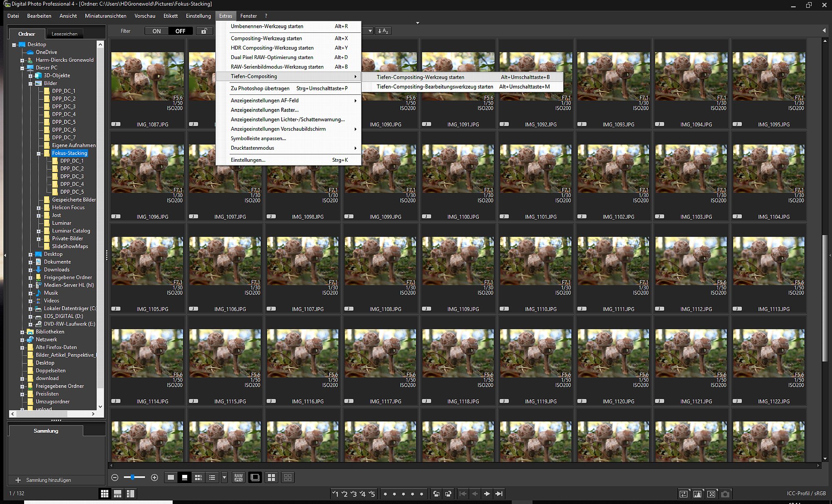
Task: Apply check mark 5 to image
Action: coord(372,494)
